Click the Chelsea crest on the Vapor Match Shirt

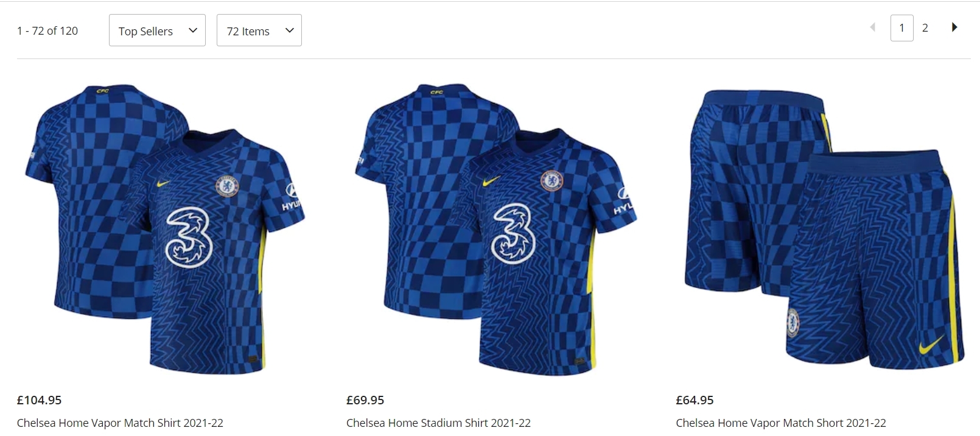click(x=227, y=186)
